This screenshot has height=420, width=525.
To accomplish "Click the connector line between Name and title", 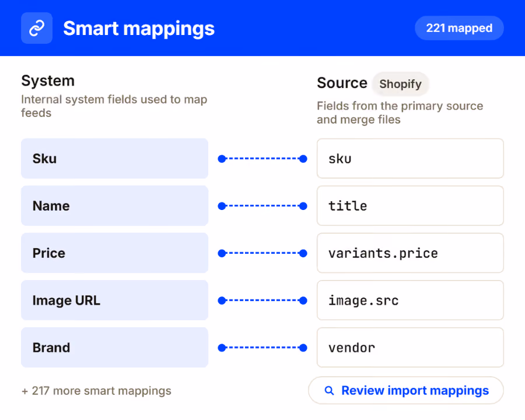I will tap(262, 206).
